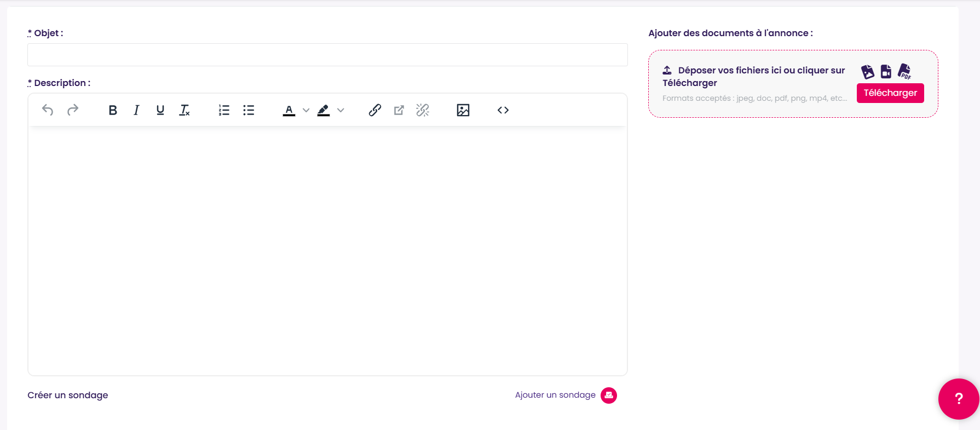This screenshot has height=430, width=980.
Task: Open the source code view
Action: point(503,110)
